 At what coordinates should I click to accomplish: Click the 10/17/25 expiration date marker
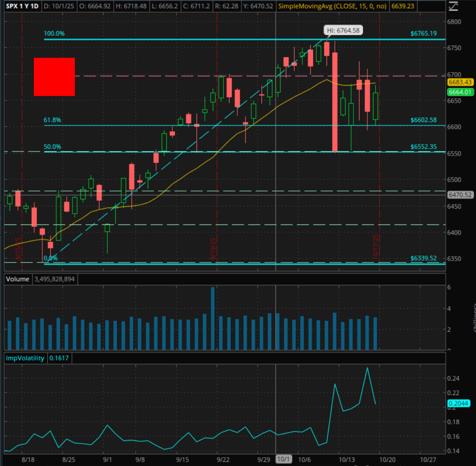(x=376, y=247)
